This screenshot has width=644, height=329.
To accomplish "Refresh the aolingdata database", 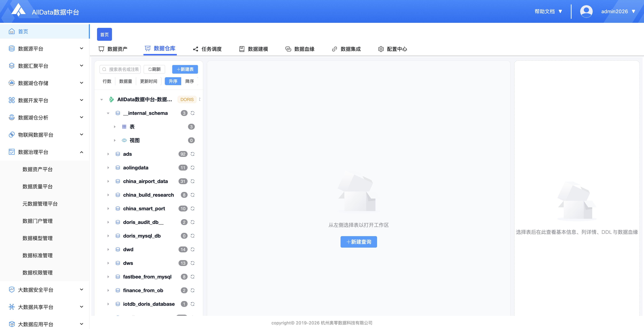I will [x=192, y=168].
